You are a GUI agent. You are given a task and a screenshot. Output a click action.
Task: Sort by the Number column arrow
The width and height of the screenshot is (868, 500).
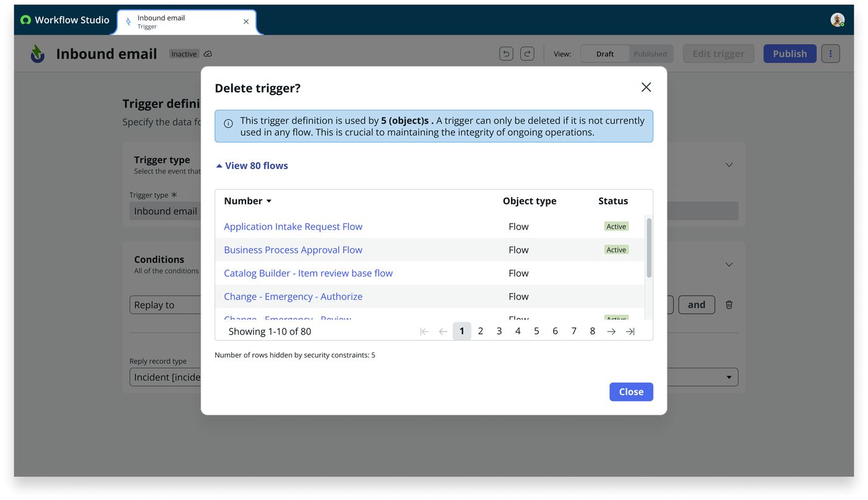tap(269, 201)
